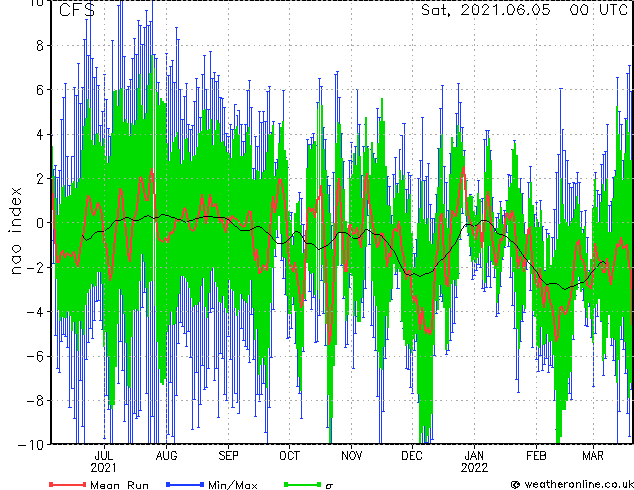Select the green sigma legend swatch
Viewport: 634px width, 490px height.
coord(303,484)
